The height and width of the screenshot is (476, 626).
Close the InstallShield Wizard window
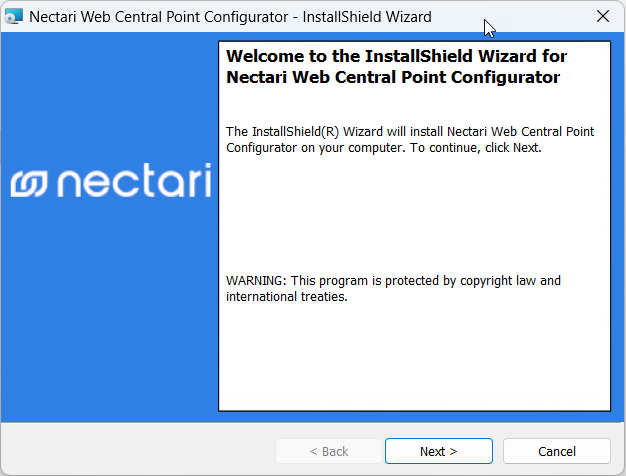[602, 17]
